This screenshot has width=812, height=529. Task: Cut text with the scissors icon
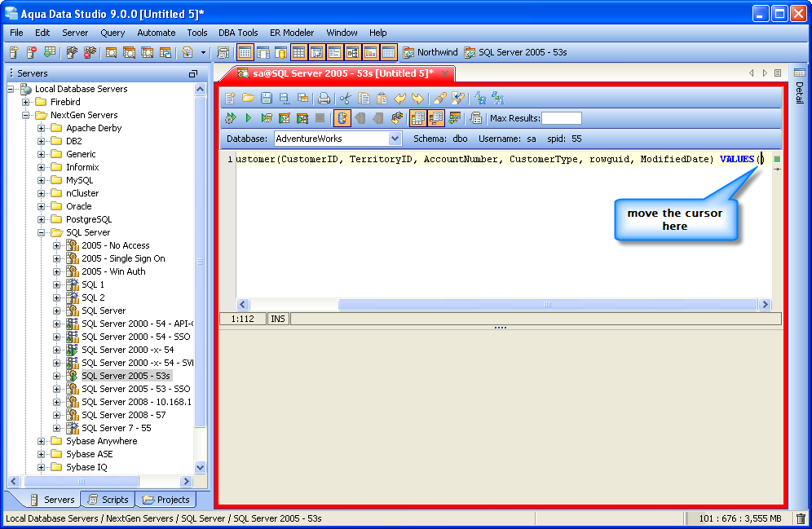click(x=346, y=98)
